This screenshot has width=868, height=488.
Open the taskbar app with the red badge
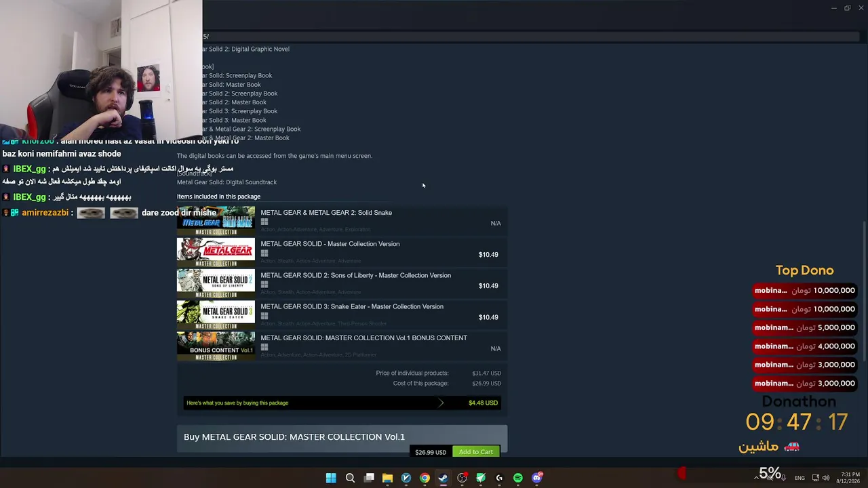462,478
